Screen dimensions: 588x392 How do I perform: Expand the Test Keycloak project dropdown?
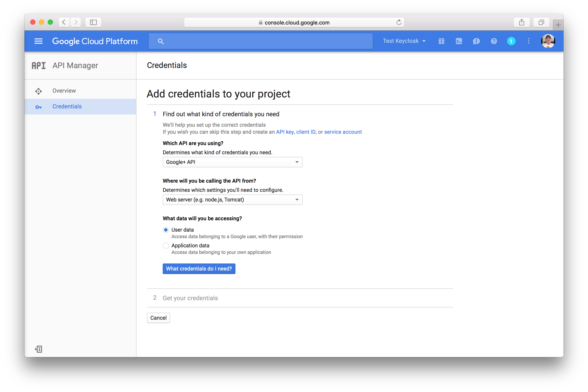403,41
